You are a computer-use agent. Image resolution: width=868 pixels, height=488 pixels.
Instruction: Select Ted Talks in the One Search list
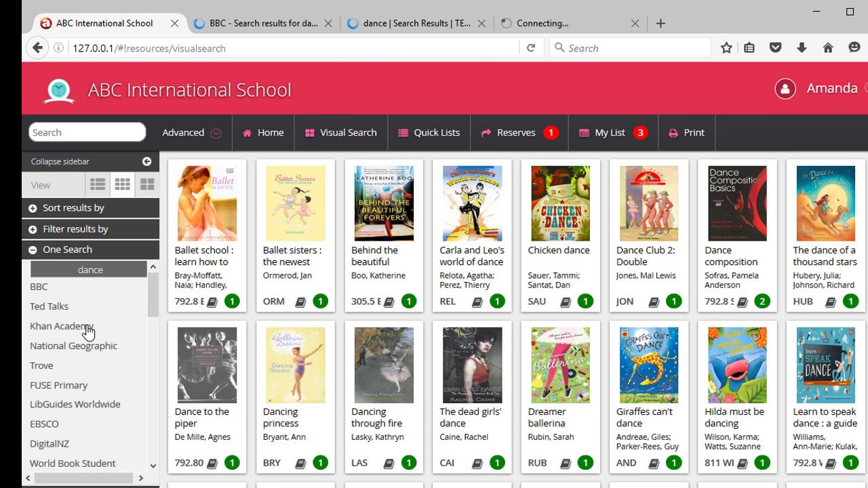click(49, 306)
